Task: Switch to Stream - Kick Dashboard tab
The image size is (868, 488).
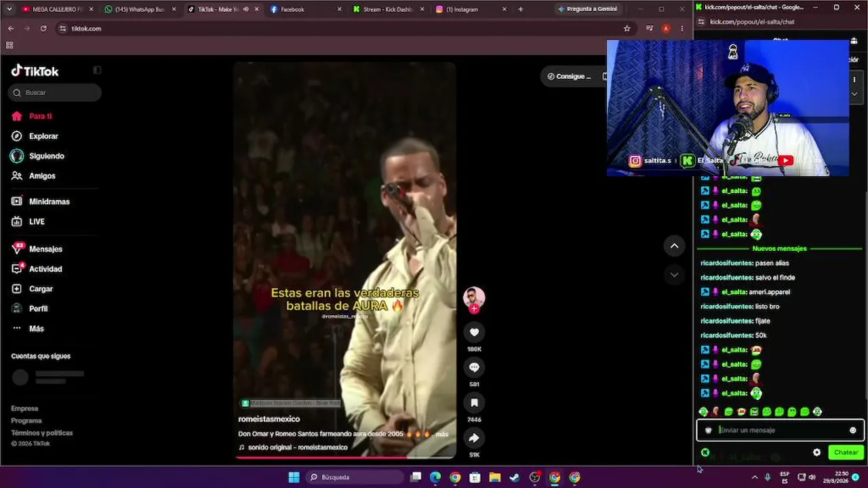Action: (x=388, y=9)
